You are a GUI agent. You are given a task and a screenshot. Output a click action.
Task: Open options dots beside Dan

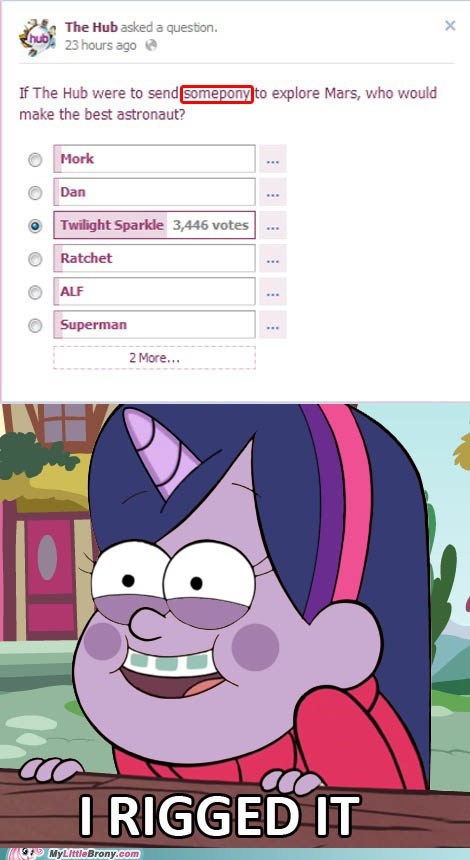(x=273, y=192)
